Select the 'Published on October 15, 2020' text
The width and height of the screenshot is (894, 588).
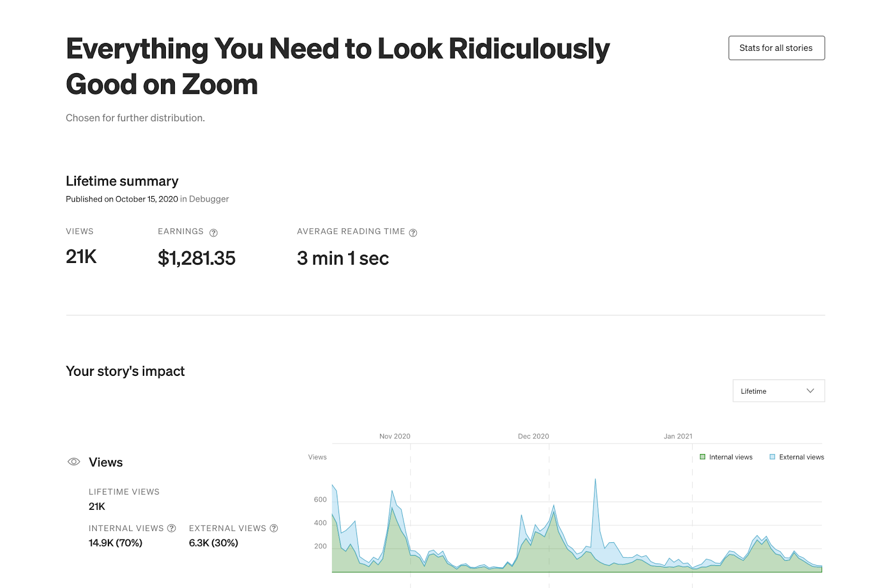tap(122, 199)
